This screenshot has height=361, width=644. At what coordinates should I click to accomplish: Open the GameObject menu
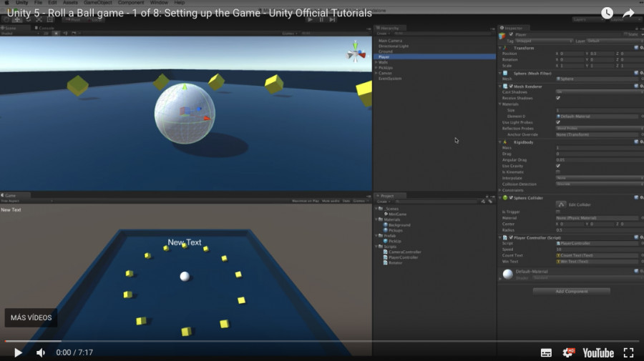pyautogui.click(x=98, y=2)
